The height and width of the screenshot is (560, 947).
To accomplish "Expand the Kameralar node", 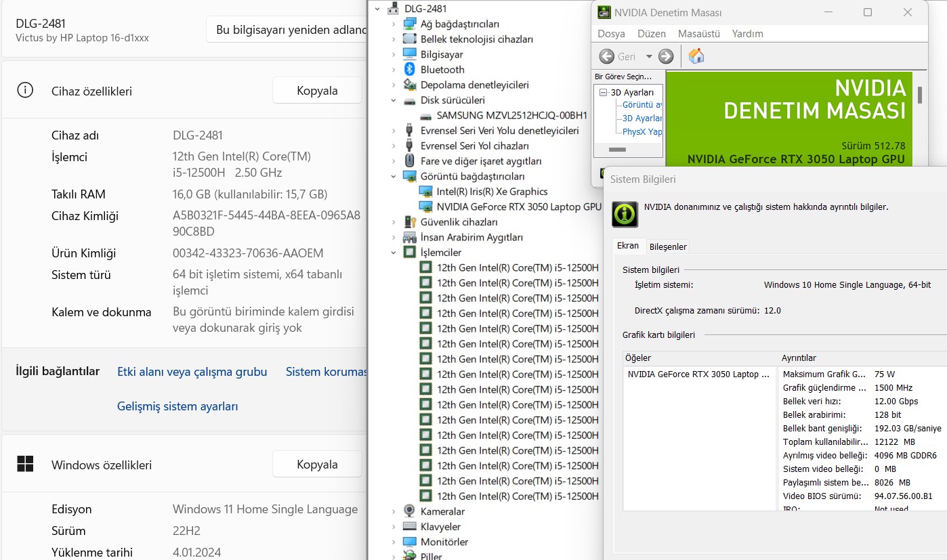I will [x=393, y=511].
